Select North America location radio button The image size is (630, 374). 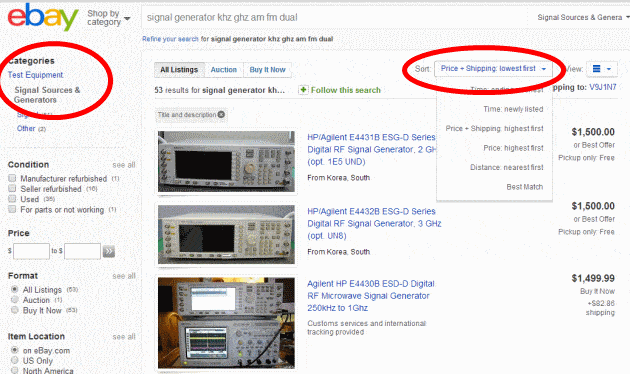(x=15, y=370)
